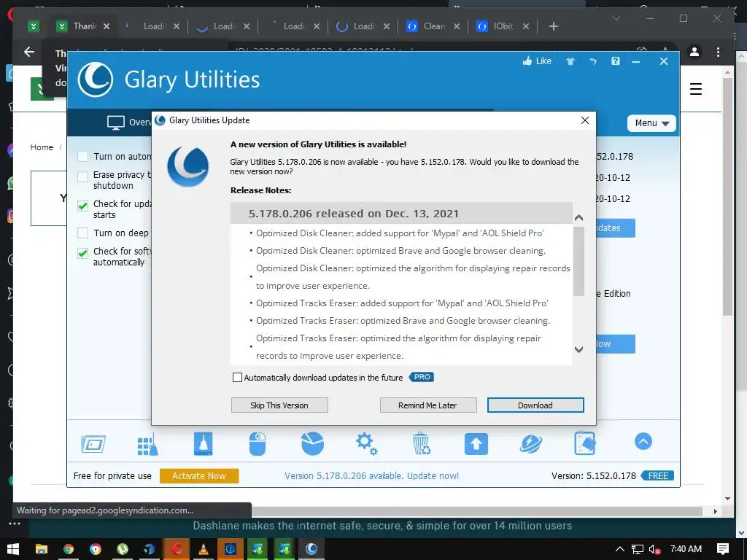The width and height of the screenshot is (747, 560).
Task: Open the browser three-dot menu
Action: tap(718, 52)
